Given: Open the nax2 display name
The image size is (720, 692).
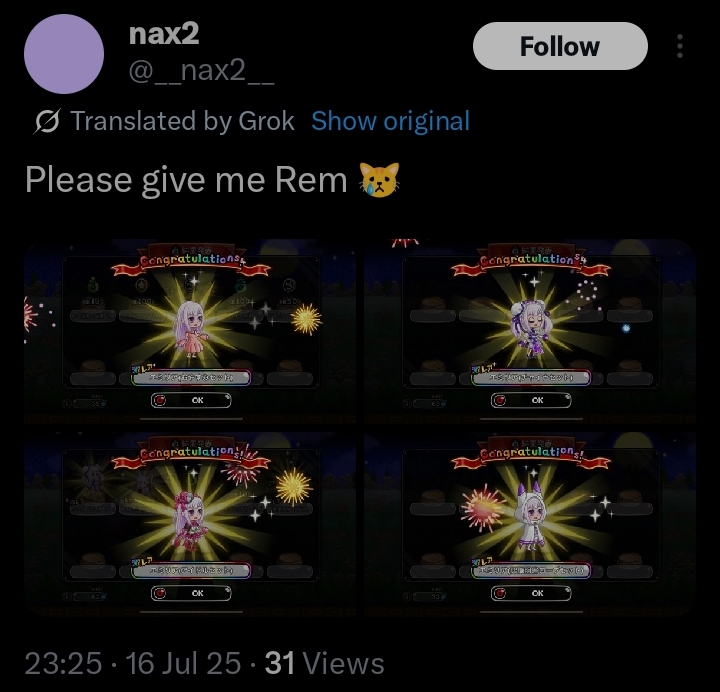Looking at the screenshot, I should pyautogui.click(x=164, y=34).
